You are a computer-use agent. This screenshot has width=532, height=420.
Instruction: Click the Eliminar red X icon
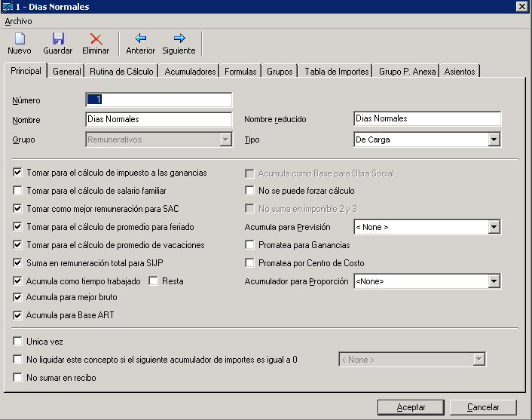tap(96, 38)
